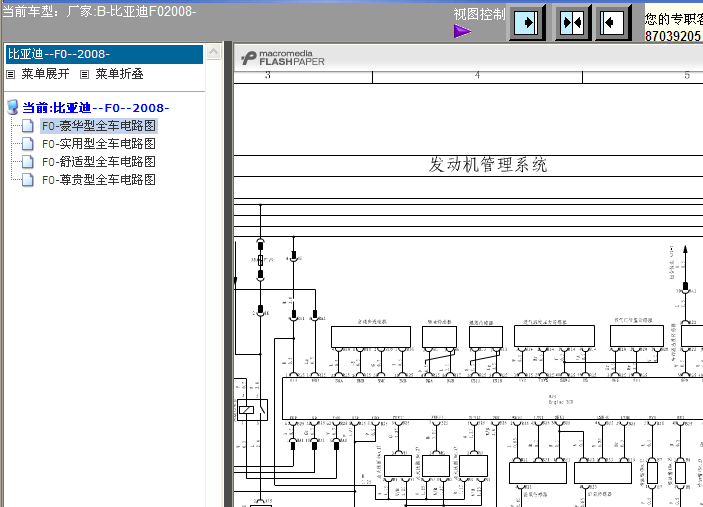Image resolution: width=703 pixels, height=507 pixels.
Task: Click the current-model root node 当前:比亚迪--F0--2008-
Action: coord(96,108)
